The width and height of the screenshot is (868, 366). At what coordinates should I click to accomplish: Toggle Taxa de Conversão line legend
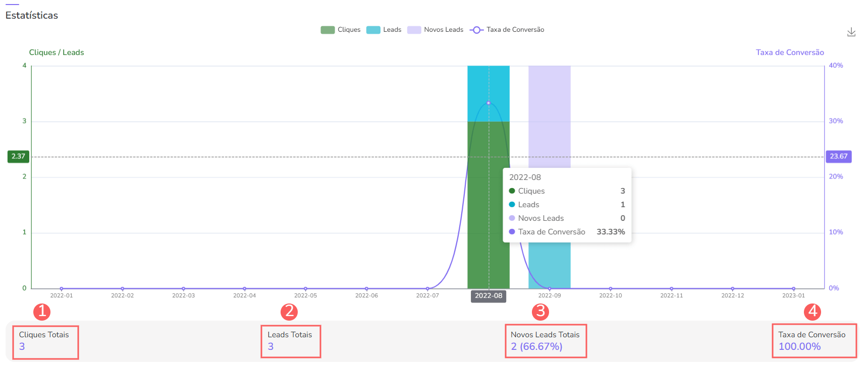tap(507, 30)
